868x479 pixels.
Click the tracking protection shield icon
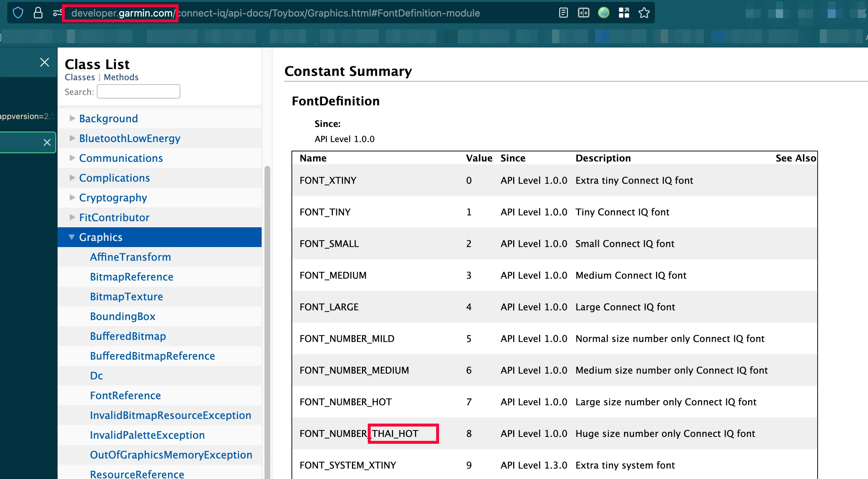(18, 13)
